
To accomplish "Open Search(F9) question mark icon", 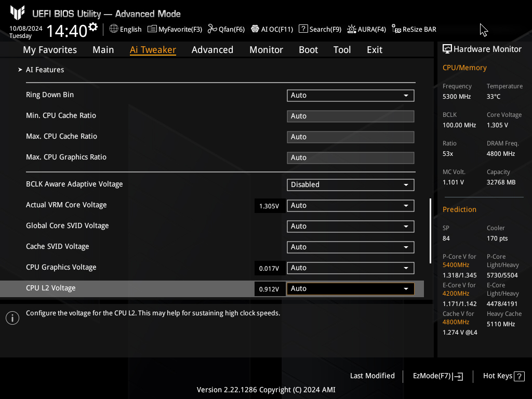I will (x=303, y=29).
